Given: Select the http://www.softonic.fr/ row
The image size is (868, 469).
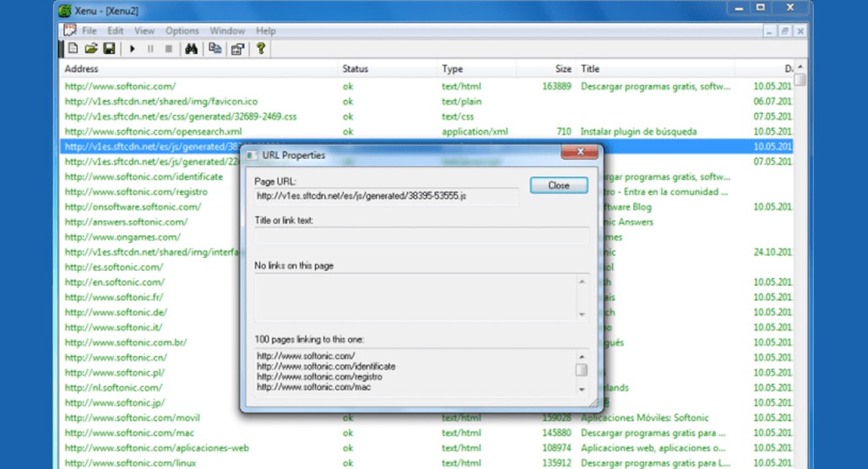Looking at the screenshot, I should pos(114,297).
